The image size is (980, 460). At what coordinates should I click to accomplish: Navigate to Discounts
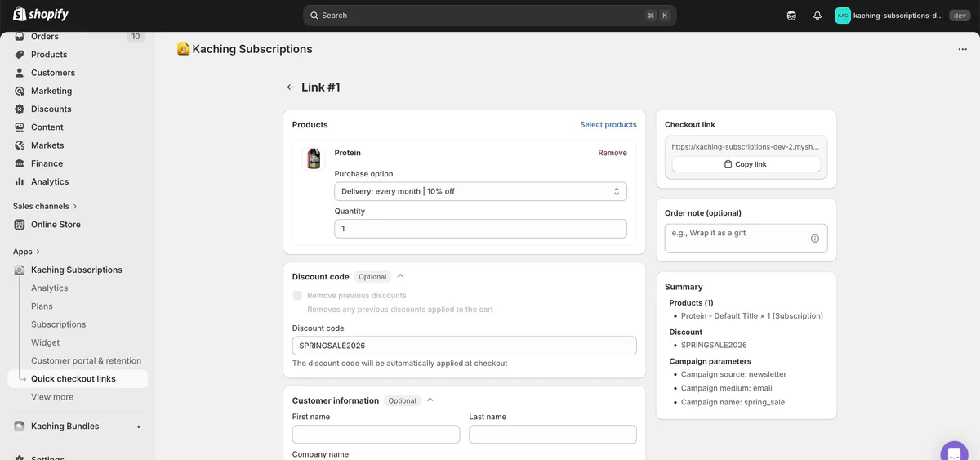click(x=51, y=109)
